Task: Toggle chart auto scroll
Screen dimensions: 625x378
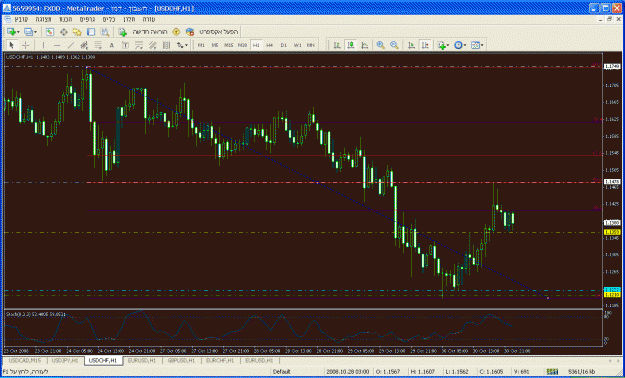Action: point(411,45)
